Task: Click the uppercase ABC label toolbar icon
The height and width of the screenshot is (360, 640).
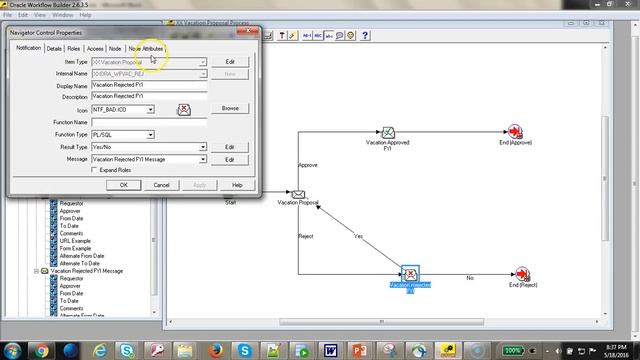Action: 318,36
